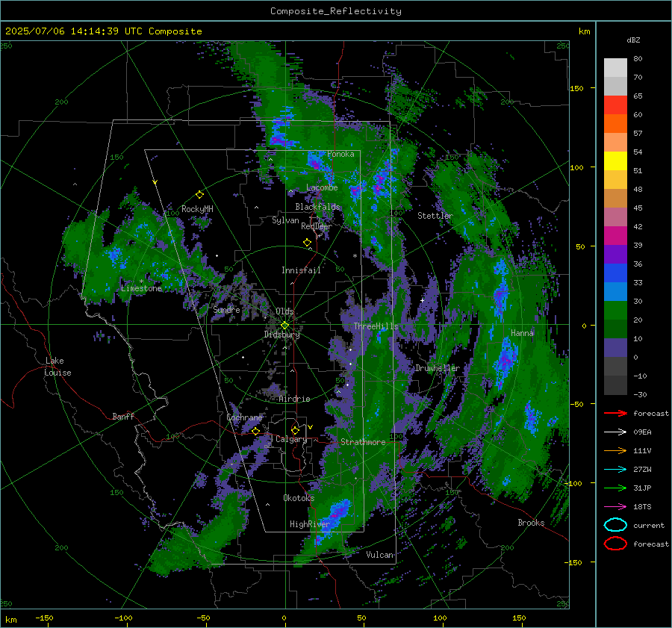Pick the yellow 51–54 dBZ swatch
672x628 pixels.
(615, 161)
